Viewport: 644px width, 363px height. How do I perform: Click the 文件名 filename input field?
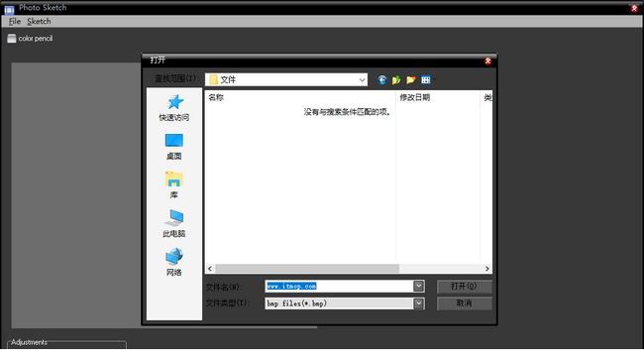pyautogui.click(x=339, y=286)
